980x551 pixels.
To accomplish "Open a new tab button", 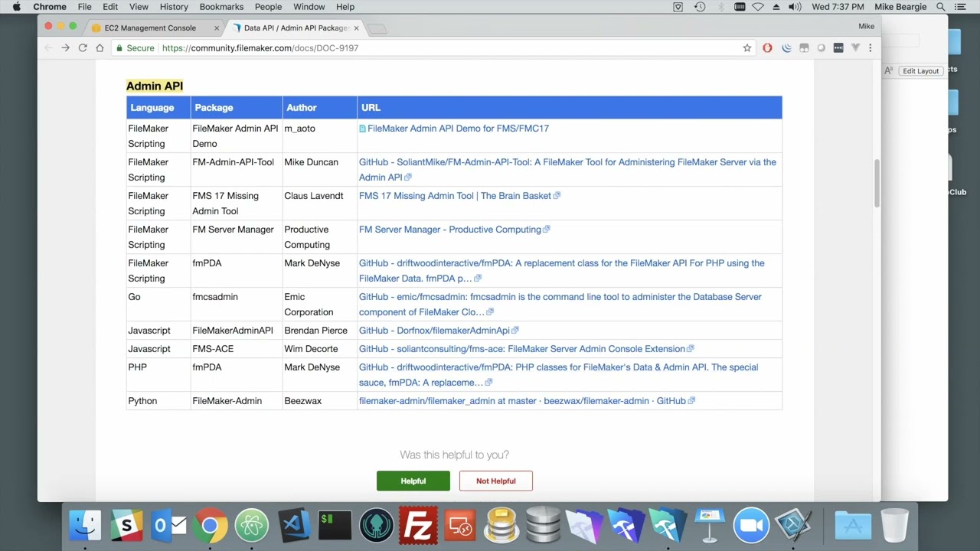I will coord(377,28).
